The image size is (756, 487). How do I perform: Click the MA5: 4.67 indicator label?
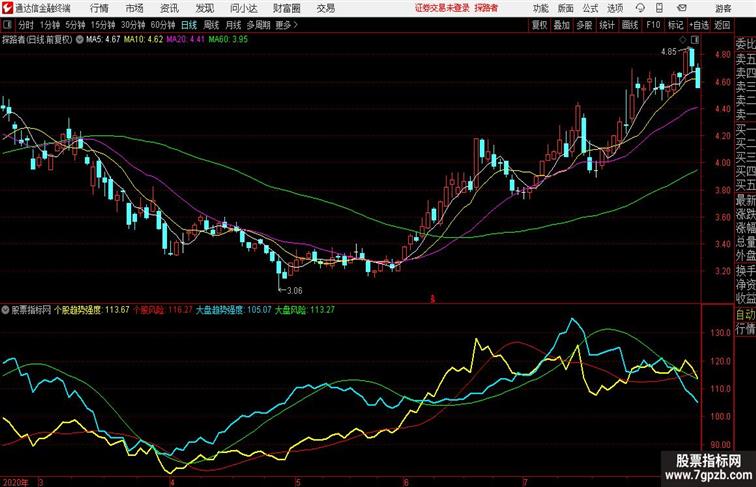click(103, 40)
